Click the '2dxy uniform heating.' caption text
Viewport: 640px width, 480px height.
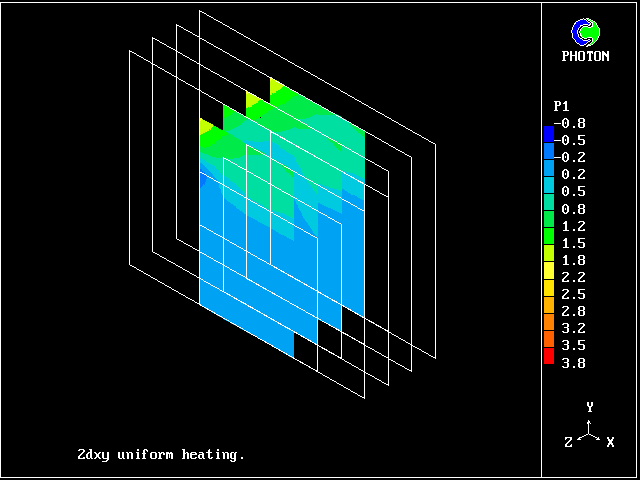tap(161, 454)
